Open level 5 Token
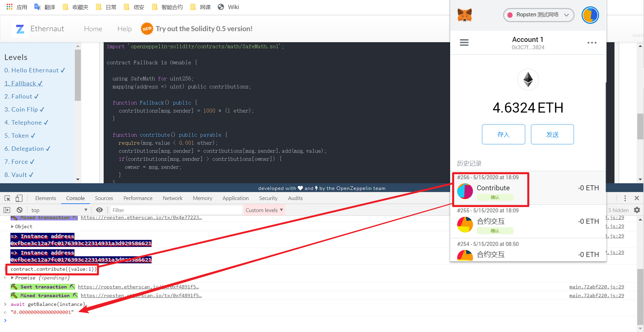 [x=20, y=136]
